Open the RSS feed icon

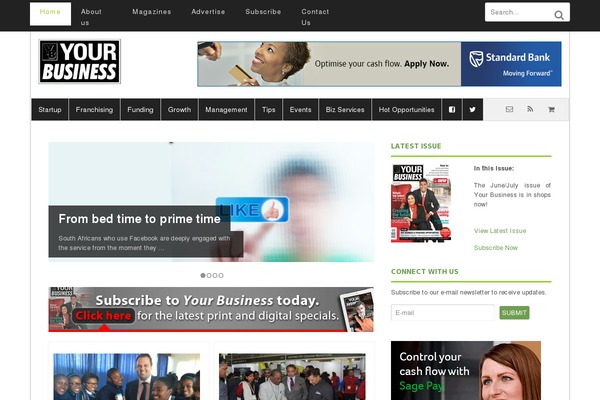coord(530,109)
